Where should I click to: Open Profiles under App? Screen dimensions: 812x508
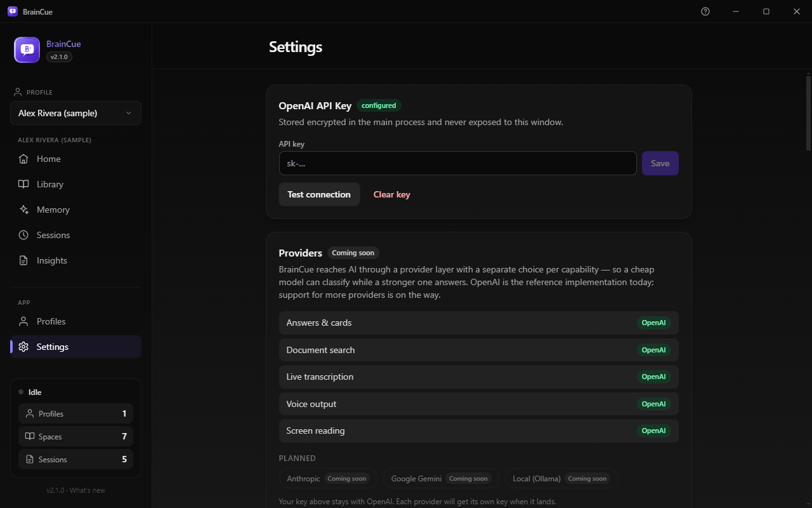[75, 321]
